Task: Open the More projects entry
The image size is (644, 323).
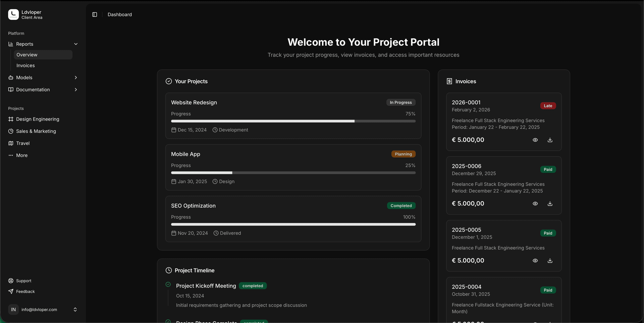Action: point(22,155)
